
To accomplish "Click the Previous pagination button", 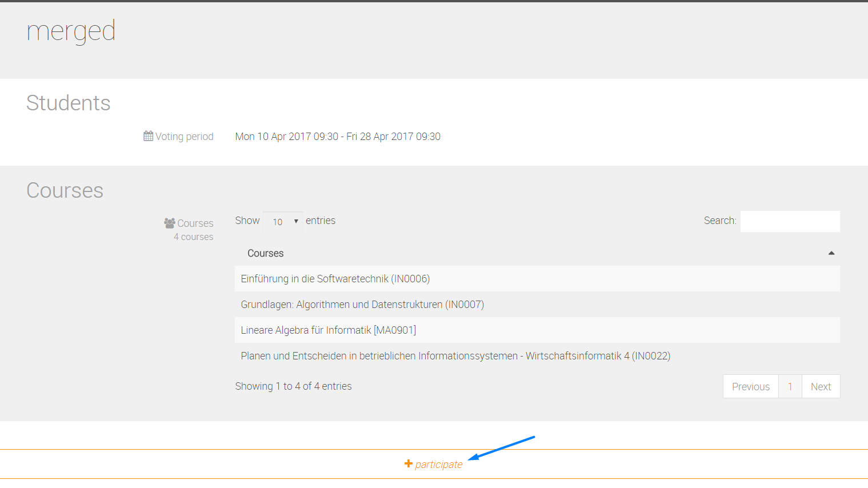I will (750, 387).
